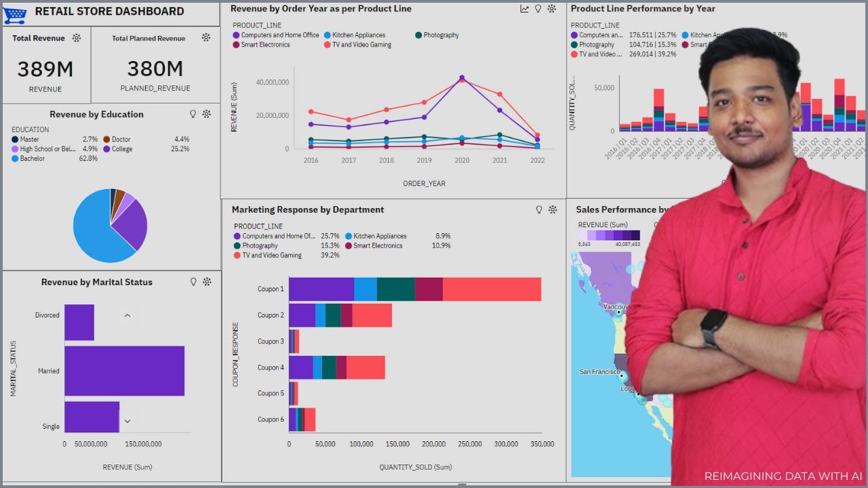Click the Married bar in marital status chart
This screenshot has height=488, width=868.
124,371
